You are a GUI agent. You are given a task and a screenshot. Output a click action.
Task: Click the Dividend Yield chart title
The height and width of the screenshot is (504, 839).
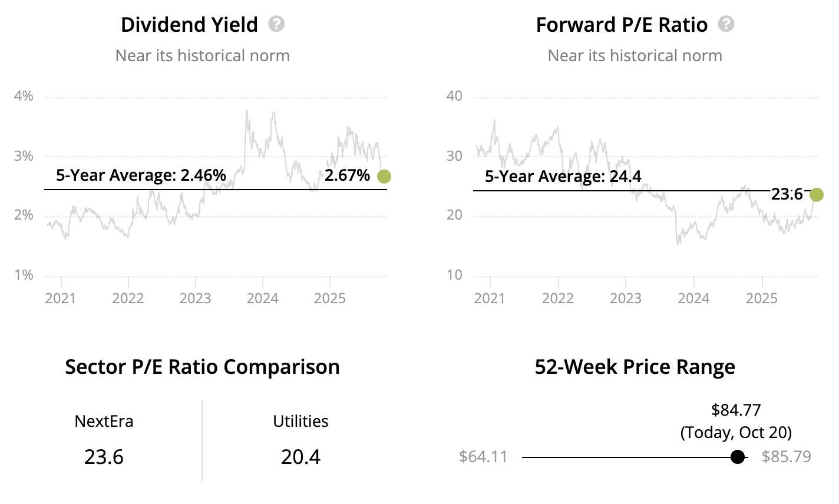(x=189, y=25)
